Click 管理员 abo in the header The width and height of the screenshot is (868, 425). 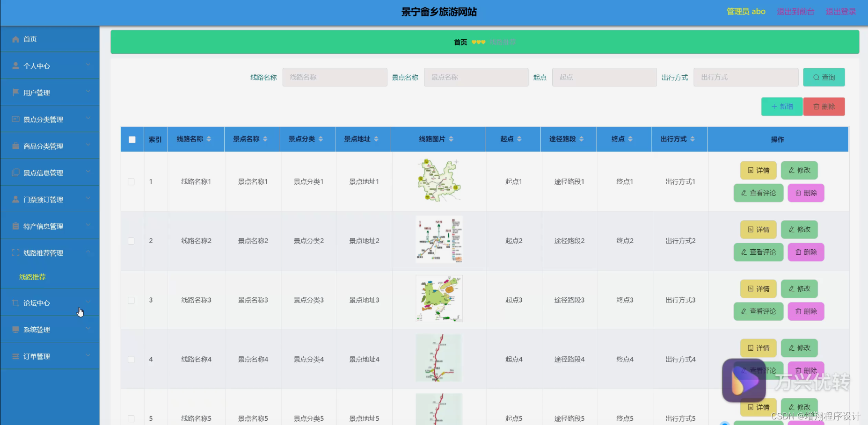[x=746, y=11]
